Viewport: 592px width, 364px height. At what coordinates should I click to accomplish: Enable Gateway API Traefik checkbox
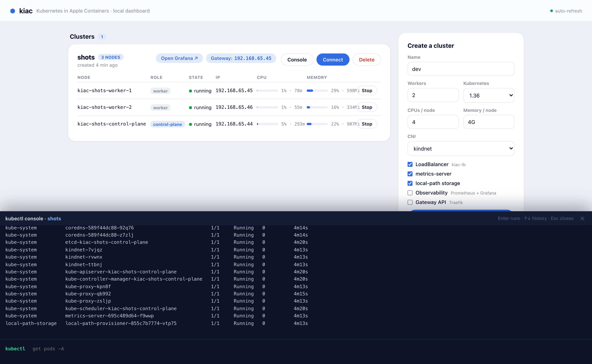tap(410, 202)
